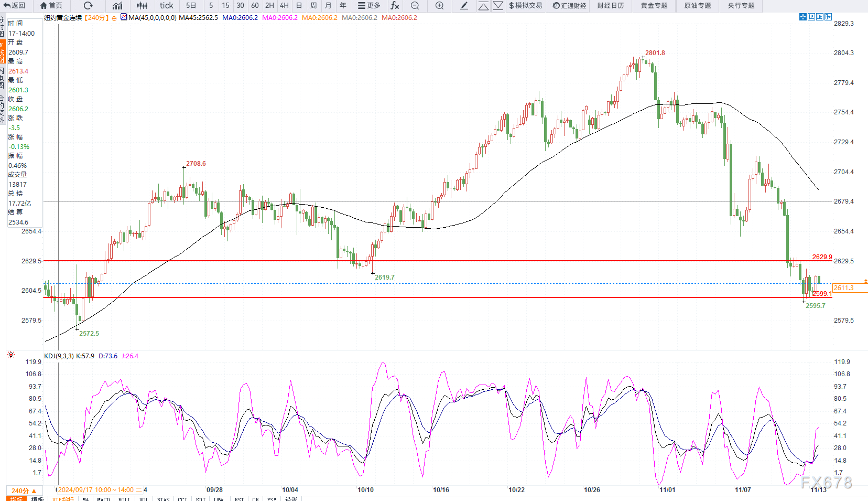Select the pencil drawing tool

pyautogui.click(x=464, y=6)
